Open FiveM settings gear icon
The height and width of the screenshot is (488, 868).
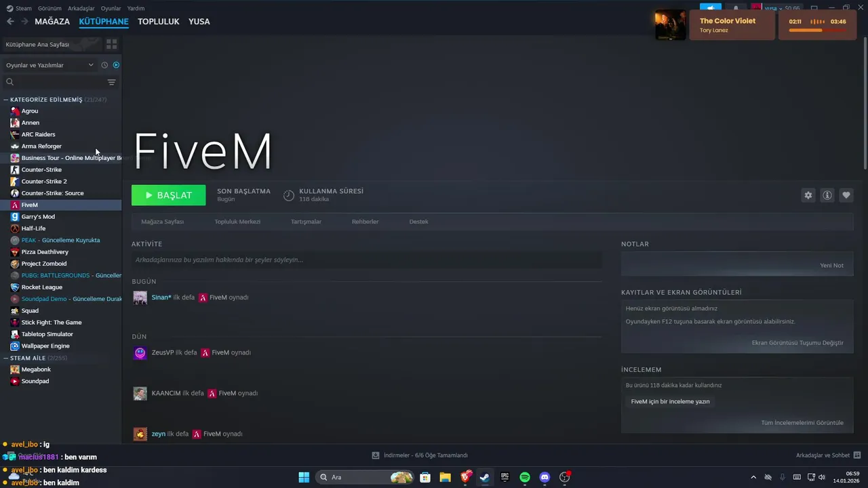tap(808, 195)
